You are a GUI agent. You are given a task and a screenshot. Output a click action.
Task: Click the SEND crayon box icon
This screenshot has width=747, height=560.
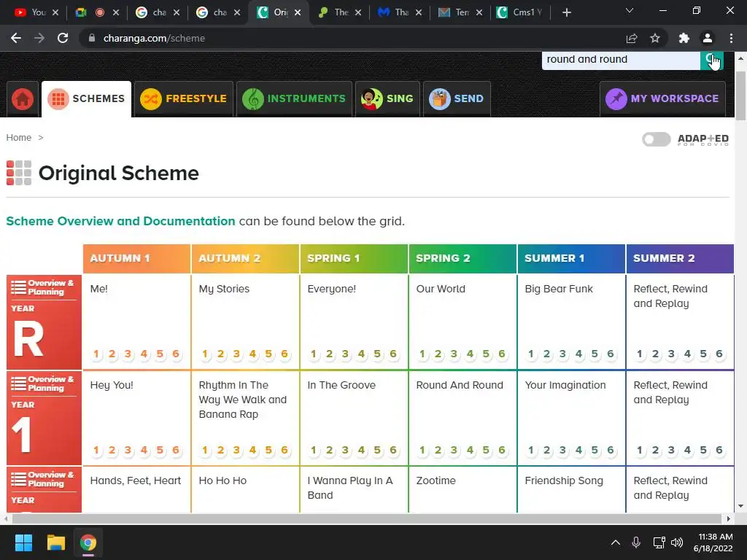pos(439,98)
